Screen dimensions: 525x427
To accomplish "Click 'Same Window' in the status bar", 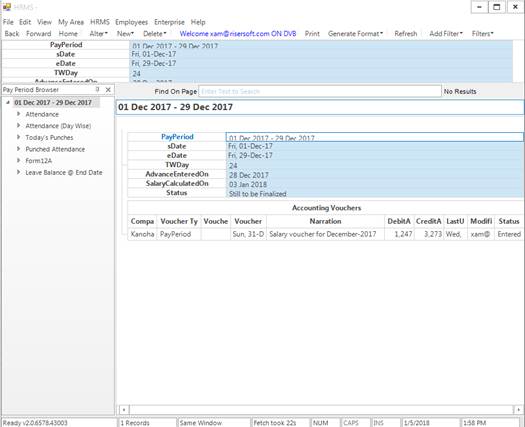I will (213, 423).
